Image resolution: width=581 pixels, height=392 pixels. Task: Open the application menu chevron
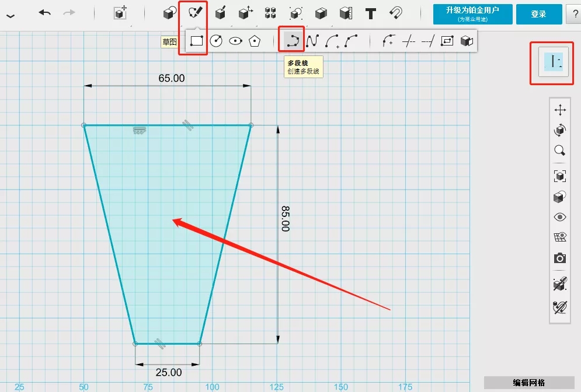pyautogui.click(x=10, y=15)
